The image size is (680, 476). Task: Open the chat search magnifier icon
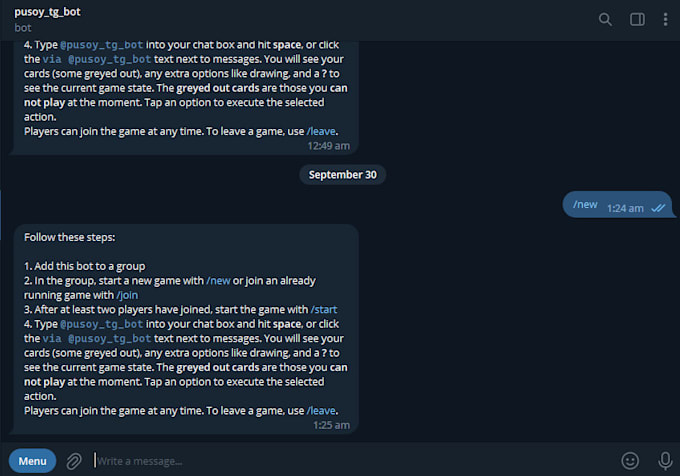(x=605, y=20)
